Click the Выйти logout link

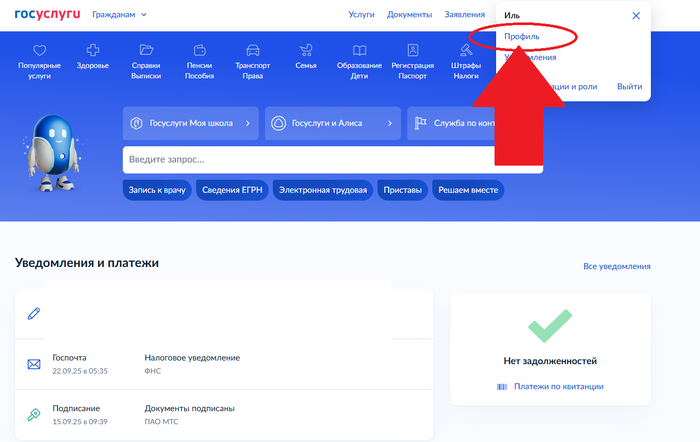pyautogui.click(x=629, y=87)
